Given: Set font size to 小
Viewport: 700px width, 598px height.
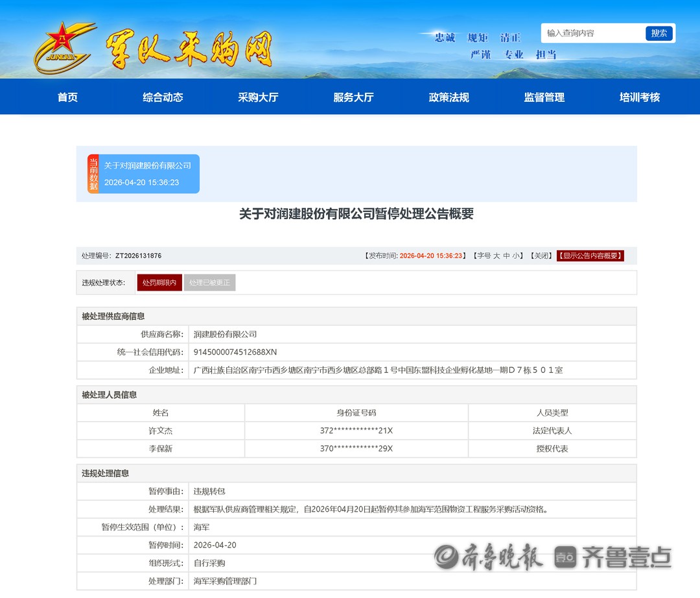Looking at the screenshot, I should [x=516, y=256].
